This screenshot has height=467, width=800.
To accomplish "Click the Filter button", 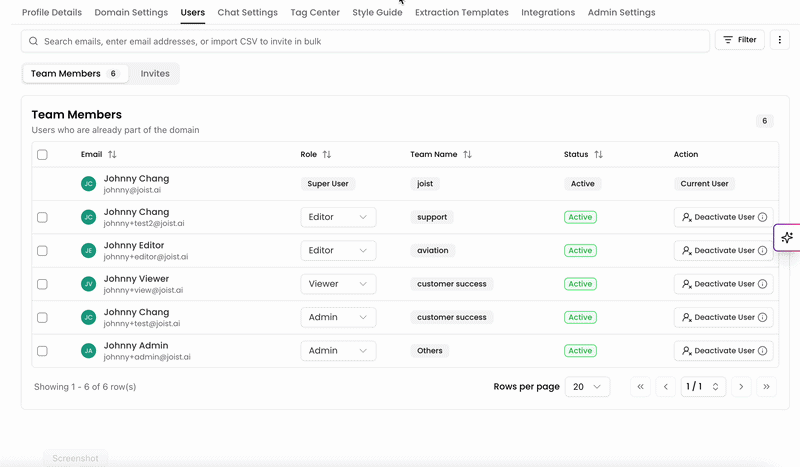I will coord(740,40).
